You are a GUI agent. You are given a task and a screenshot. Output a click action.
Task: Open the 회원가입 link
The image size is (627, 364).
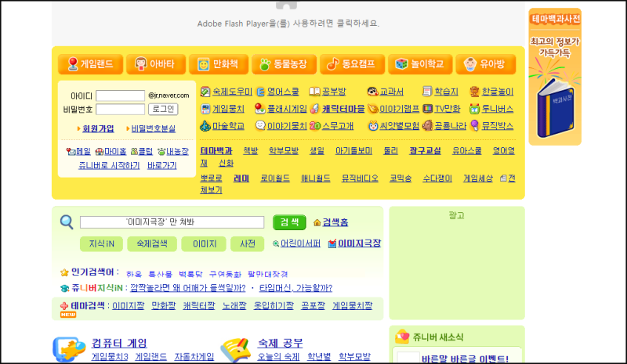(x=98, y=128)
